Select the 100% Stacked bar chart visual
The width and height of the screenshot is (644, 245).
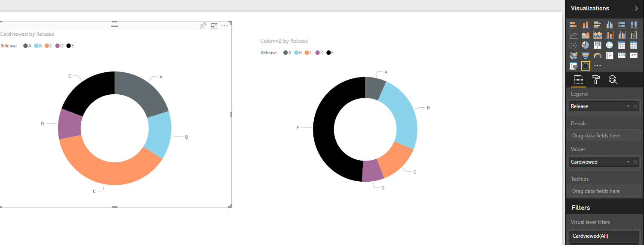pyautogui.click(x=621, y=25)
